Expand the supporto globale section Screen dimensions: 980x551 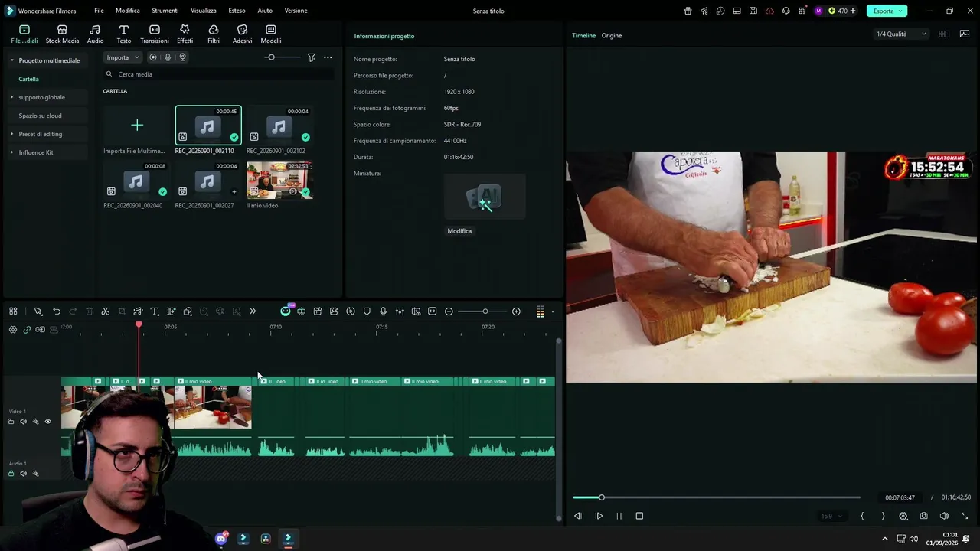point(11,97)
